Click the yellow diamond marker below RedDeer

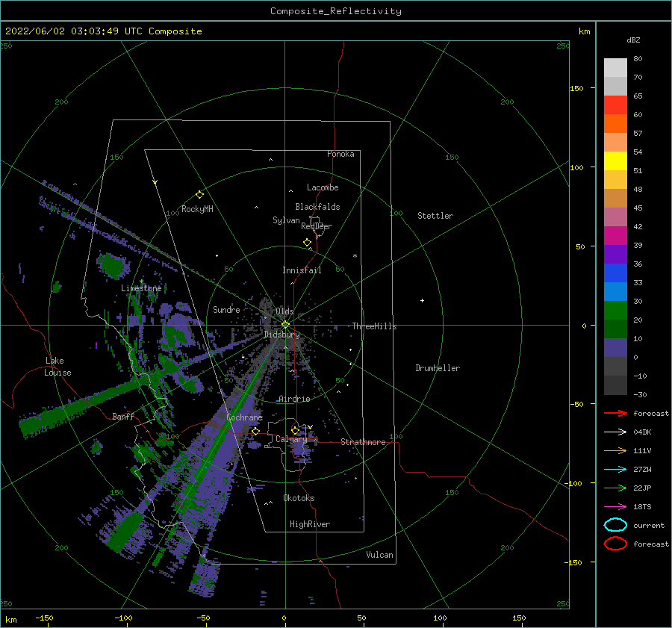click(307, 243)
